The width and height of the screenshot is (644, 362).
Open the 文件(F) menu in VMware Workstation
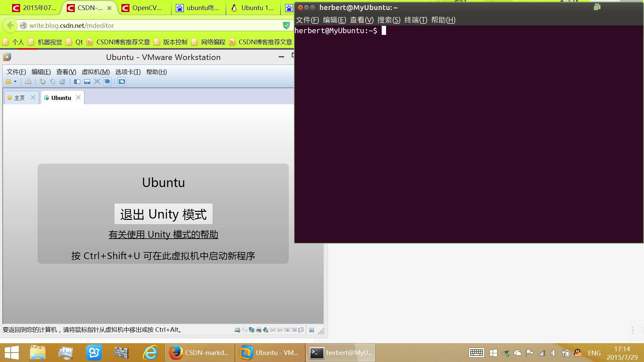(x=16, y=72)
